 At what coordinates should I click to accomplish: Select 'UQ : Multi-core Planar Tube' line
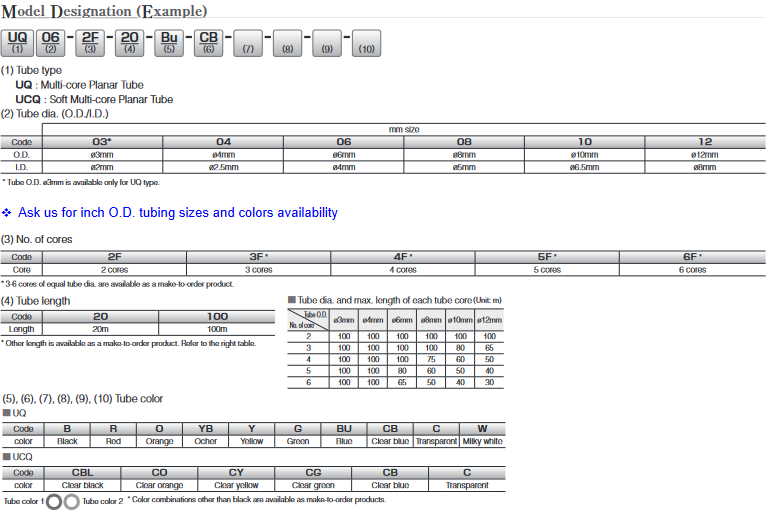click(x=79, y=85)
